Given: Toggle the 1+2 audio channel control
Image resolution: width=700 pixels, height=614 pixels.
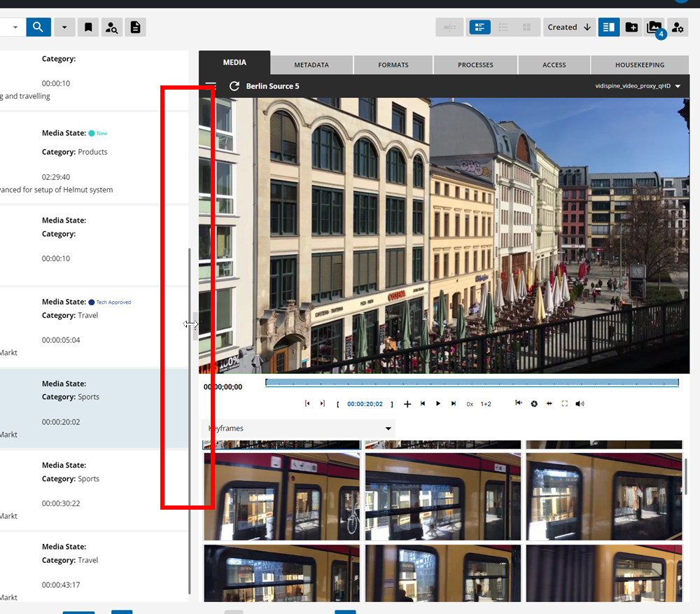Looking at the screenshot, I should (x=484, y=403).
